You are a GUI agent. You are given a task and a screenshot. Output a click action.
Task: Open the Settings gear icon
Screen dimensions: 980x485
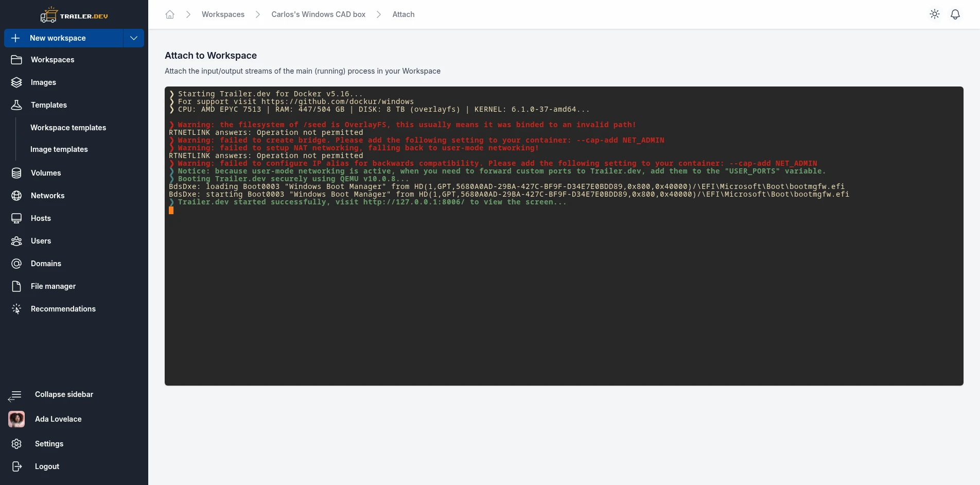pyautogui.click(x=16, y=444)
